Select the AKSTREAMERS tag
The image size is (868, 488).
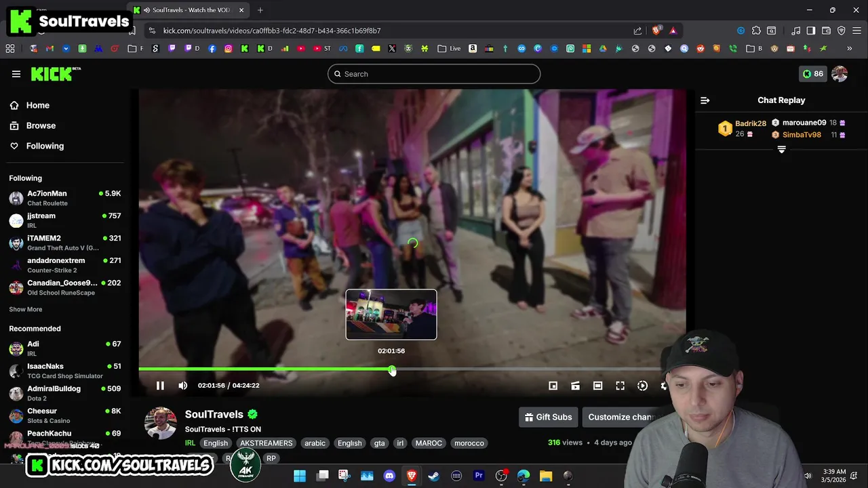(266, 443)
